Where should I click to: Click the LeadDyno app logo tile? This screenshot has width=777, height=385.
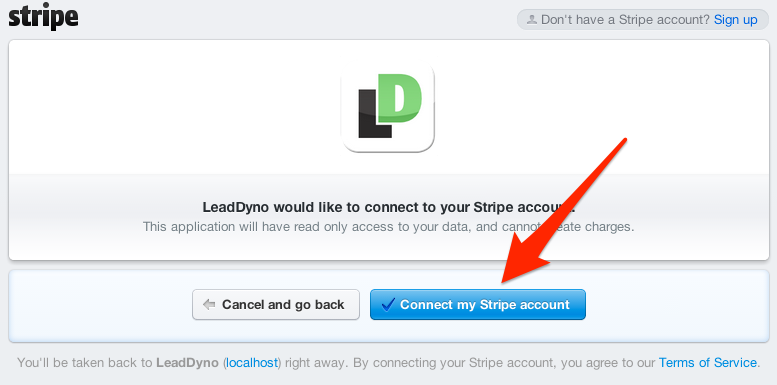[388, 108]
